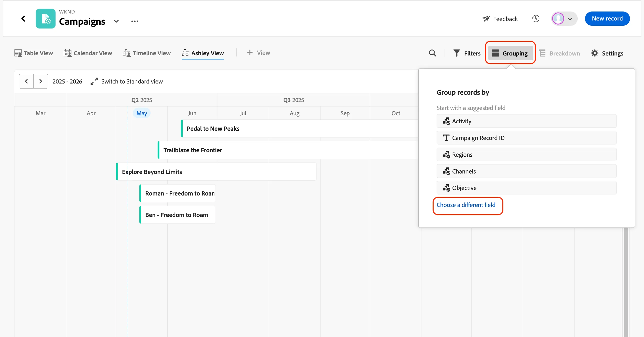Go back using the left arrow
The height and width of the screenshot is (337, 644).
(x=23, y=19)
